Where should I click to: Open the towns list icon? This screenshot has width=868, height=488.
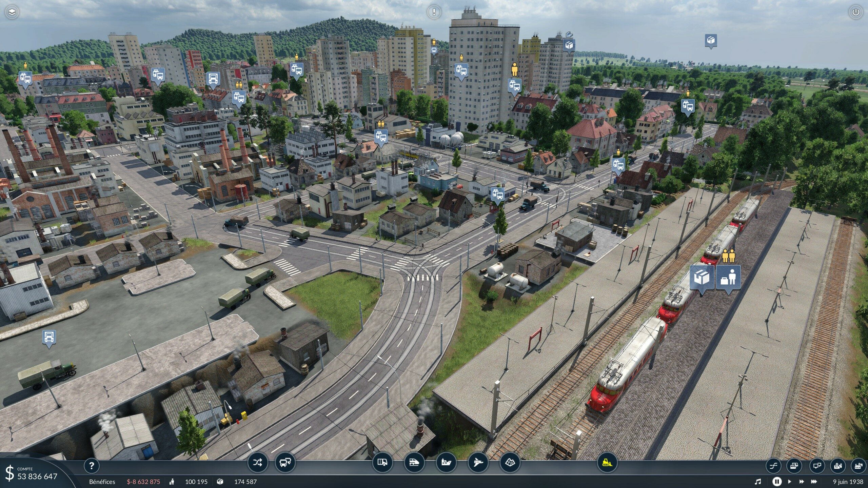pyautogui.click(x=838, y=466)
